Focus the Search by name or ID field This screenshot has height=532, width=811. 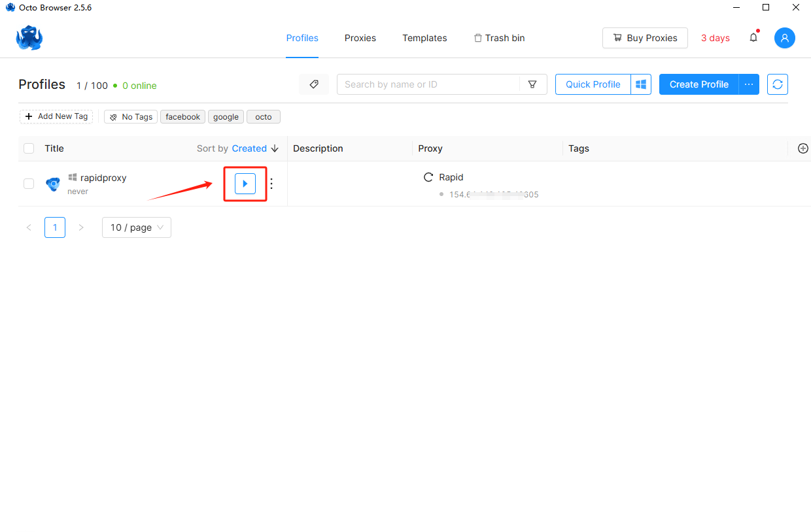(x=428, y=84)
